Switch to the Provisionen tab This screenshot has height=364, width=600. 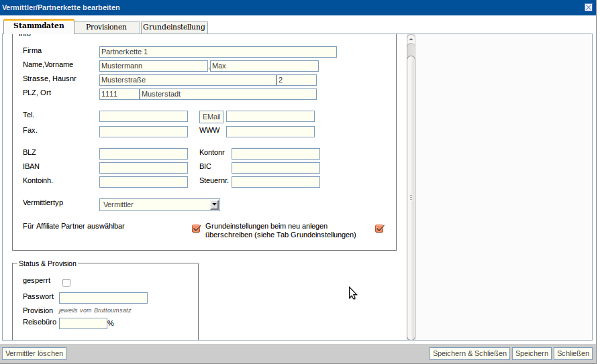[106, 27]
